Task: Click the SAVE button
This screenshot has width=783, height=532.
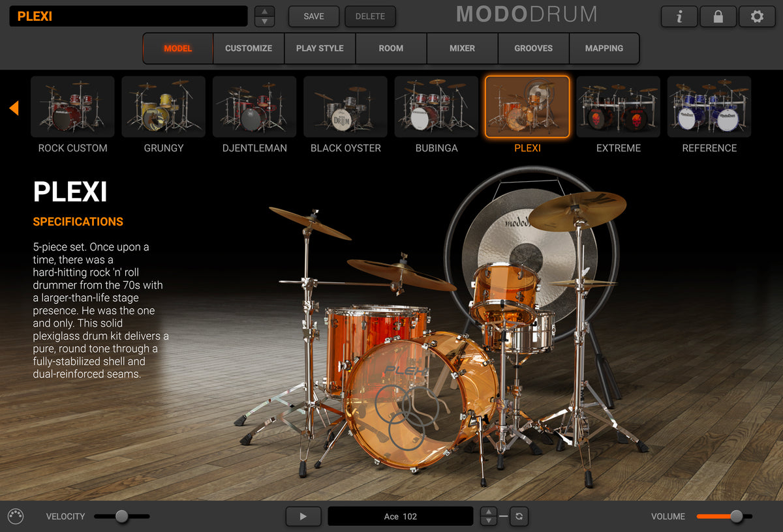Action: pos(314,16)
